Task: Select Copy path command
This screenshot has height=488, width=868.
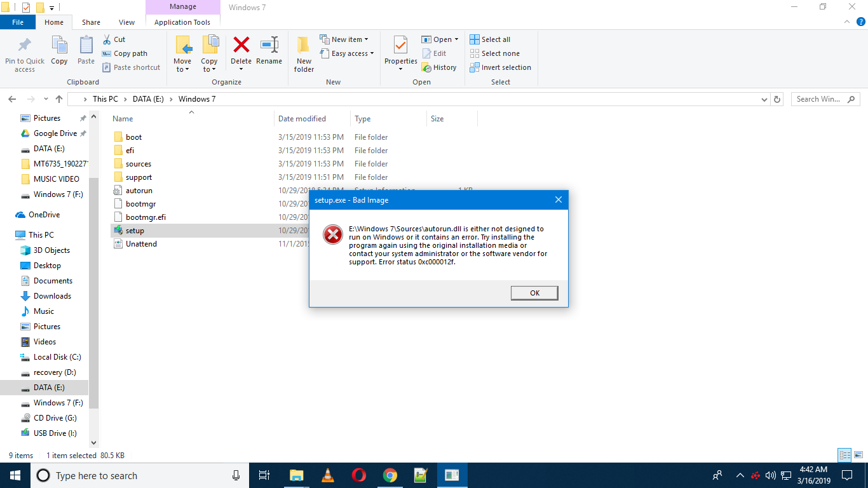Action: click(x=125, y=53)
